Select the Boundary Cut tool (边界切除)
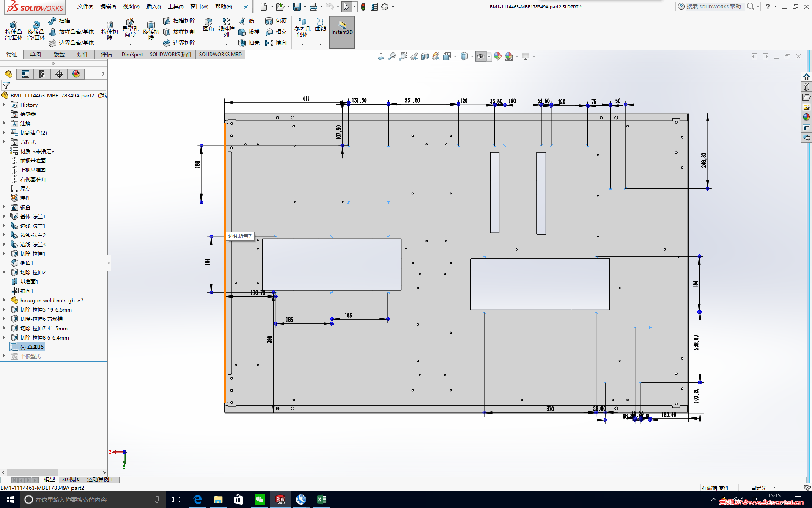 179,43
